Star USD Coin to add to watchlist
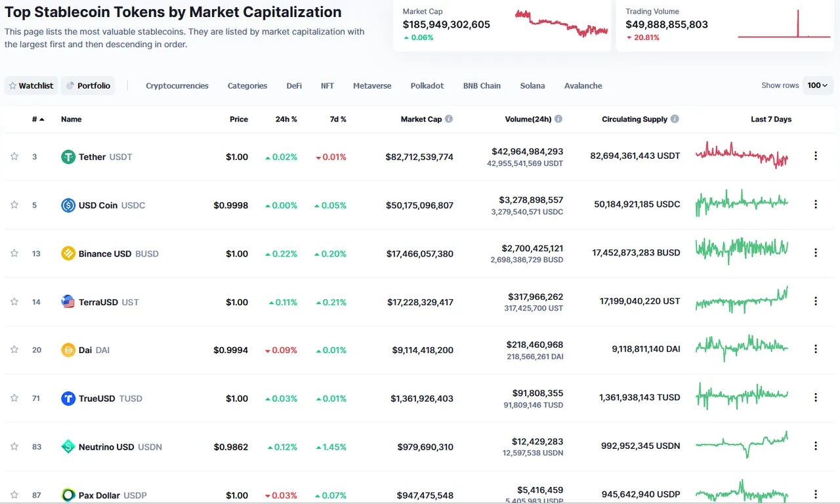 (14, 205)
